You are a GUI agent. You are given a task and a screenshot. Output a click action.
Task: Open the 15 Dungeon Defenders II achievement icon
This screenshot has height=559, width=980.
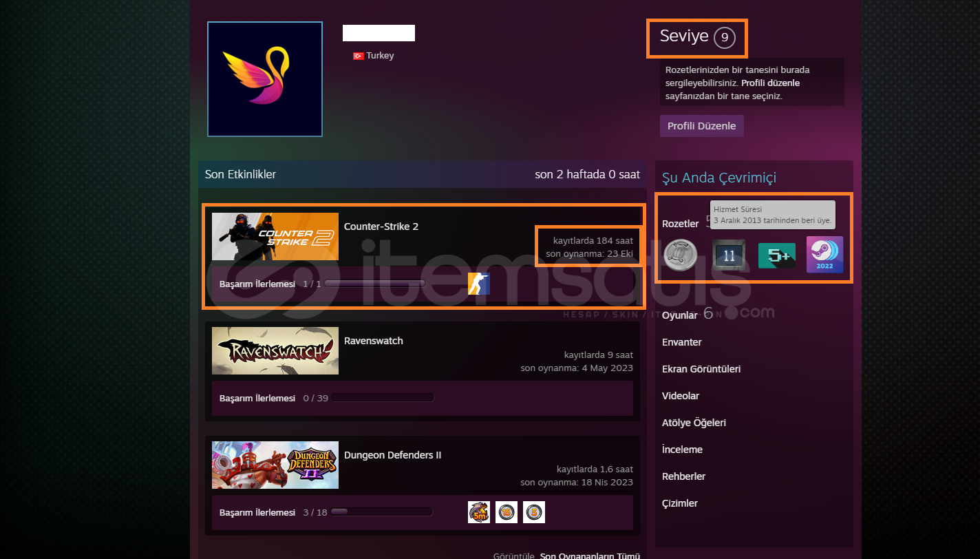point(507,511)
